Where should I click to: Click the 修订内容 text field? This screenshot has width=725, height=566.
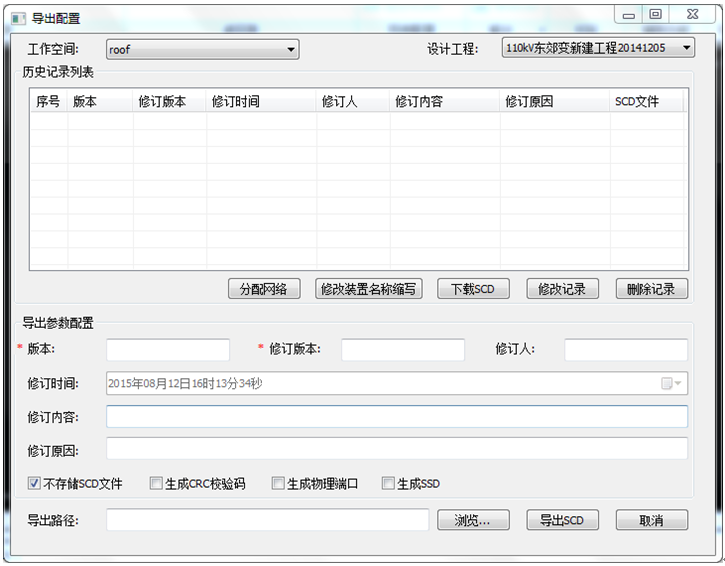click(397, 416)
